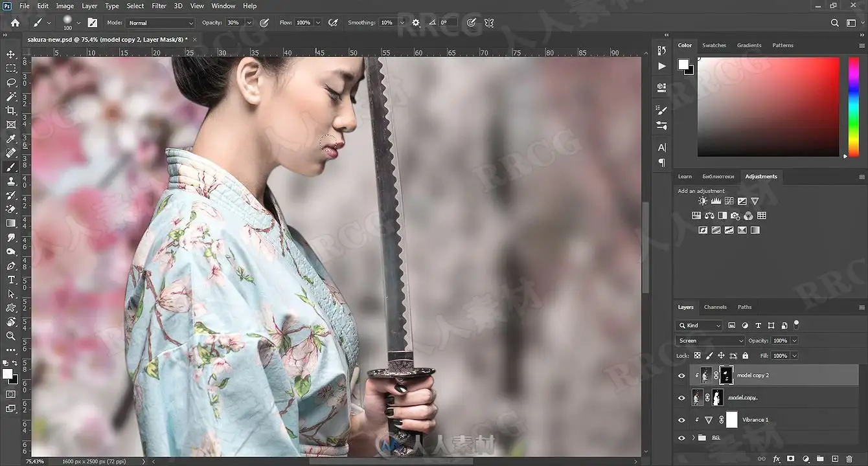Select the Smudge tool

tap(11, 238)
